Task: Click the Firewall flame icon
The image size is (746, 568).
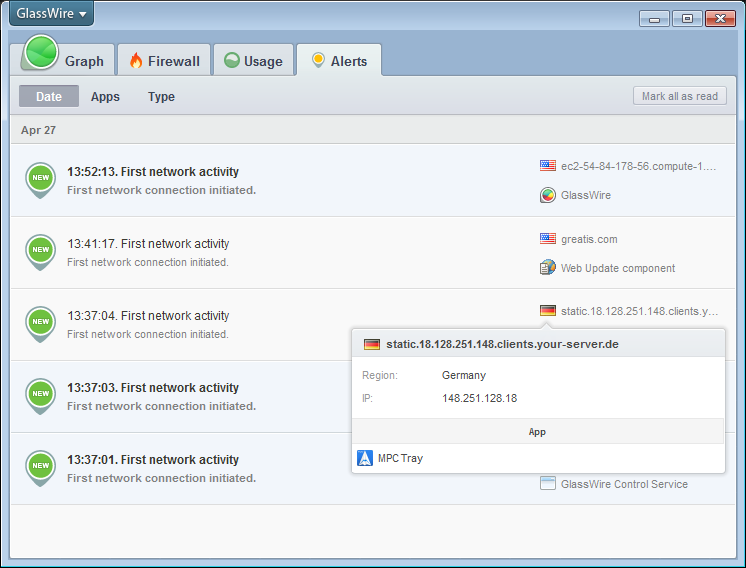Action: [136, 60]
